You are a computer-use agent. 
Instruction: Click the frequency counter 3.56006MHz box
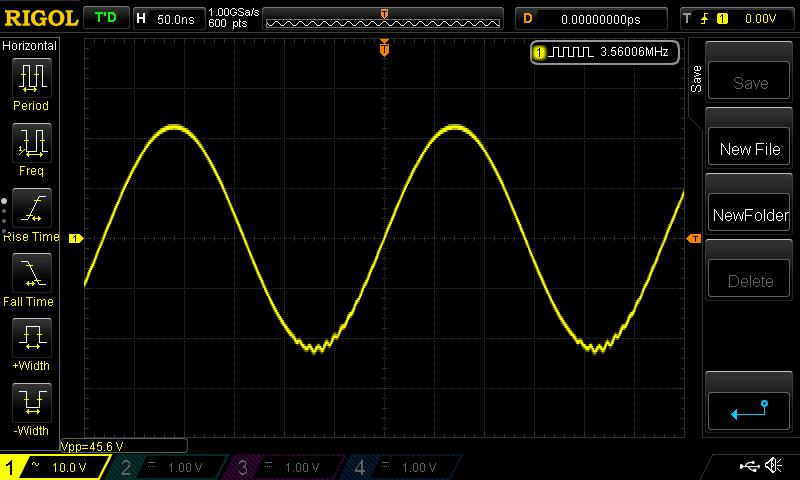(x=605, y=52)
